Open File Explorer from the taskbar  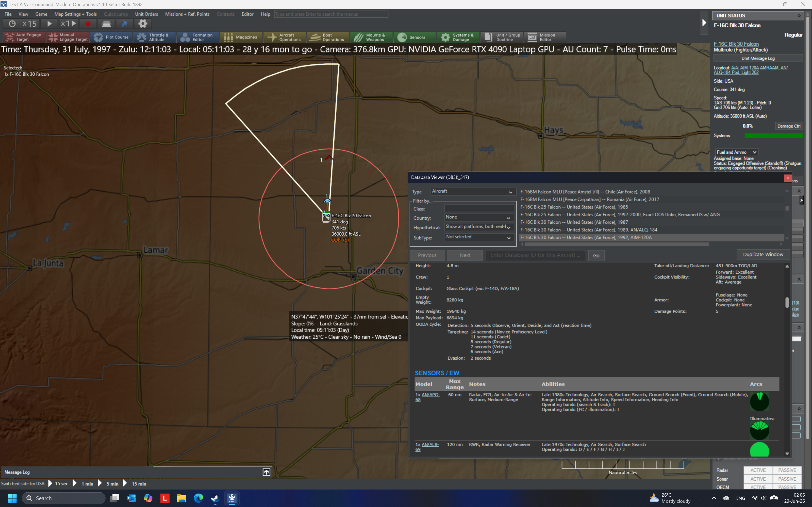[181, 498]
